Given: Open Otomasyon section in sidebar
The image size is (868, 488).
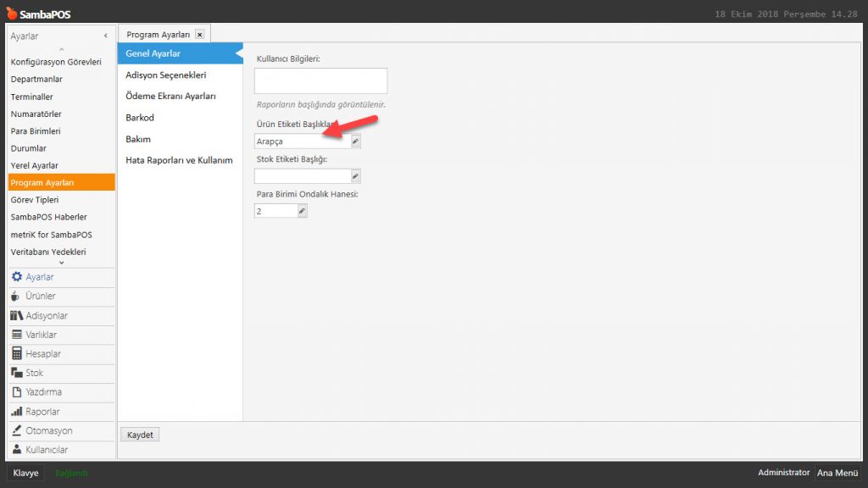Looking at the screenshot, I should tap(48, 430).
